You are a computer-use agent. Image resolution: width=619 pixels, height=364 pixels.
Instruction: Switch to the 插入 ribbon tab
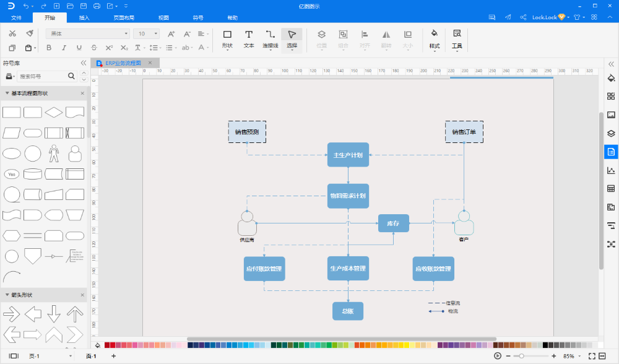[84, 18]
